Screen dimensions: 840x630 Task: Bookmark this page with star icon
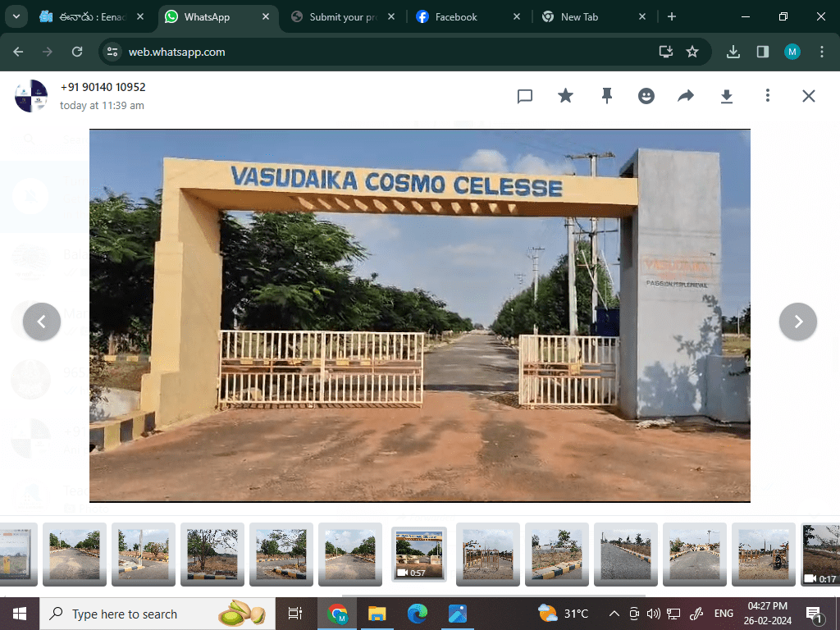click(692, 52)
